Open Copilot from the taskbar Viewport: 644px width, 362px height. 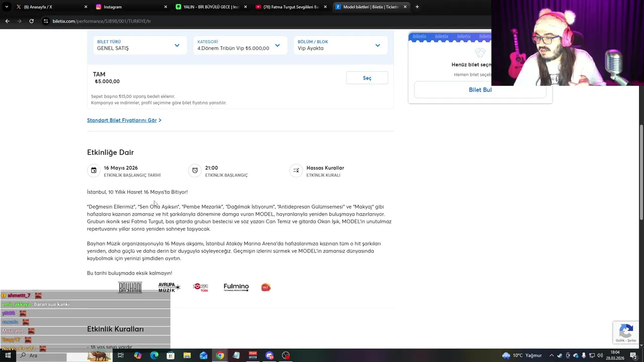tap(138, 355)
